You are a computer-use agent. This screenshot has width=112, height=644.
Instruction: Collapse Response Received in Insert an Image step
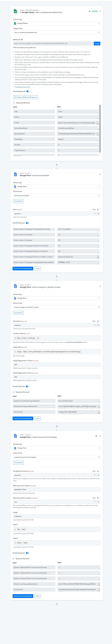tap(13, 392)
